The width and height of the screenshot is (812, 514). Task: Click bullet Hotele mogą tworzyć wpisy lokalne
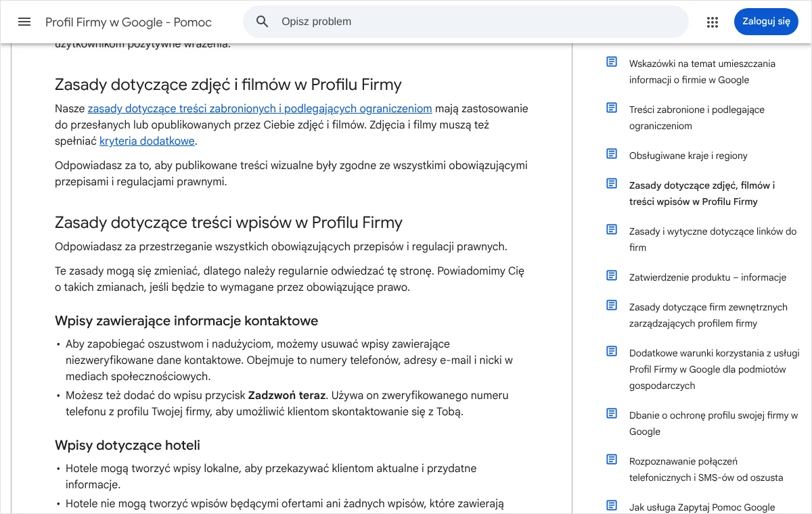[271, 477]
